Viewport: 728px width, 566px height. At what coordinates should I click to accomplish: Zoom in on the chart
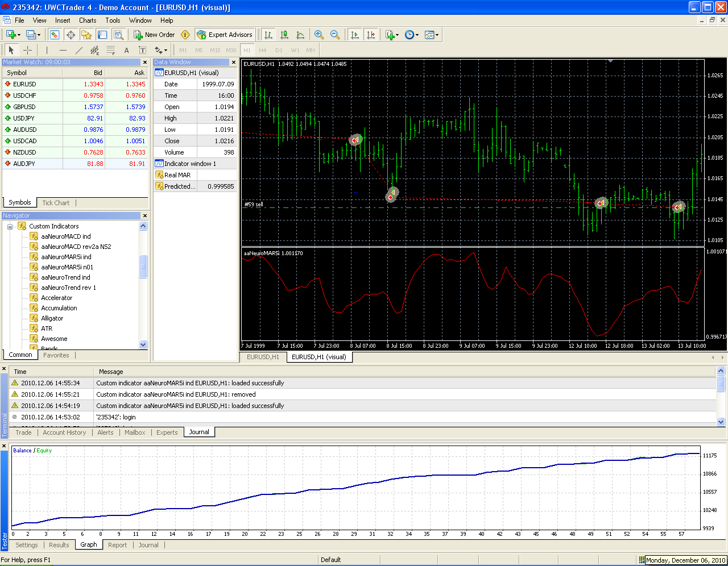tap(319, 35)
